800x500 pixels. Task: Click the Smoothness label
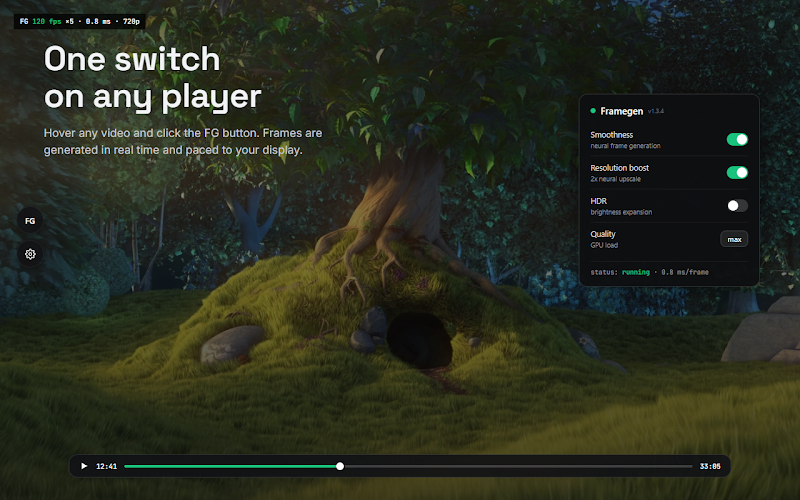611,135
